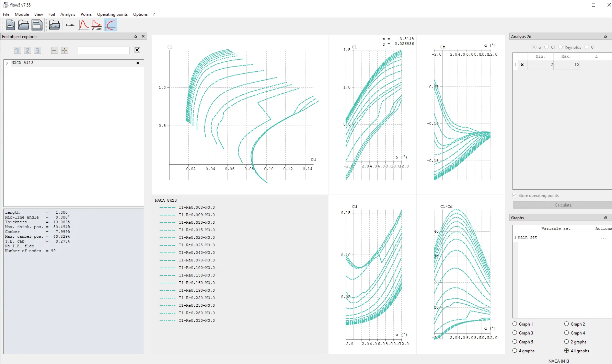
Task: Click the Actions '...' button for Main set
Action: [x=603, y=237]
